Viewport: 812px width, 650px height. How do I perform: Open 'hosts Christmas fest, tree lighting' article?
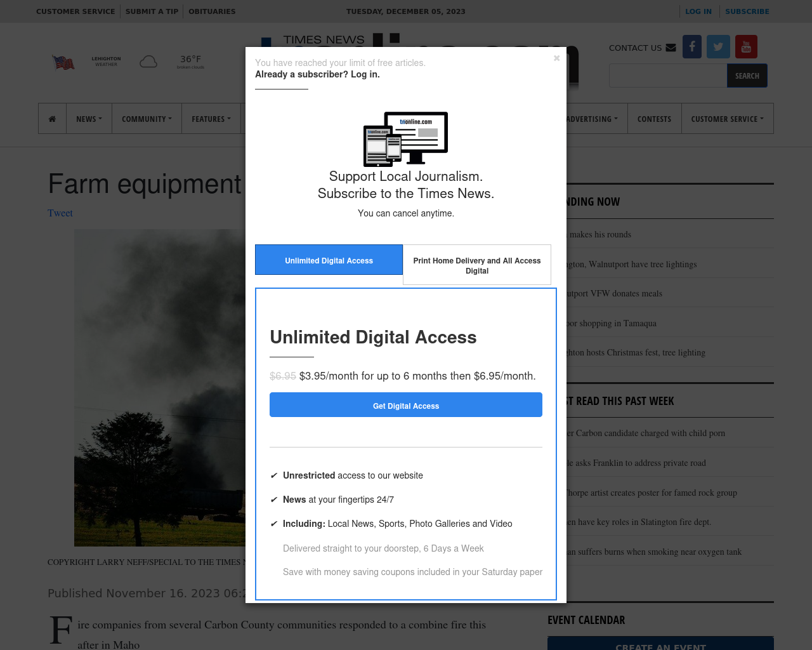point(635,352)
